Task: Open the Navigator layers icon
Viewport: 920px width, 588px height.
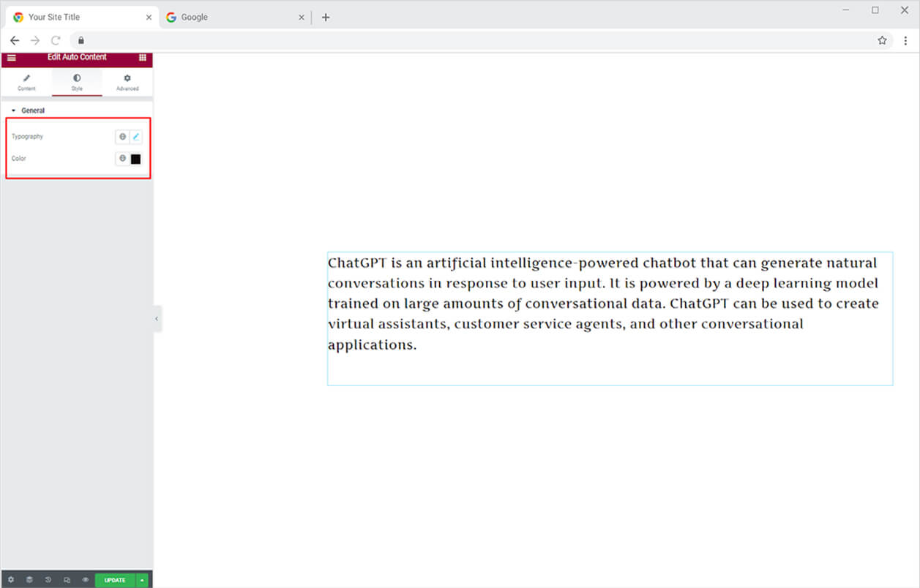Action: coord(29,580)
